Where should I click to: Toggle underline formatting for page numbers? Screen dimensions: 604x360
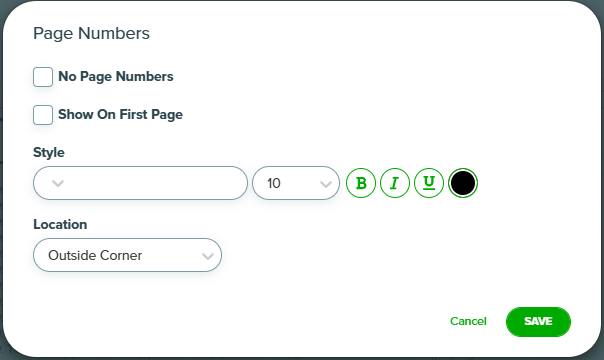pos(429,183)
